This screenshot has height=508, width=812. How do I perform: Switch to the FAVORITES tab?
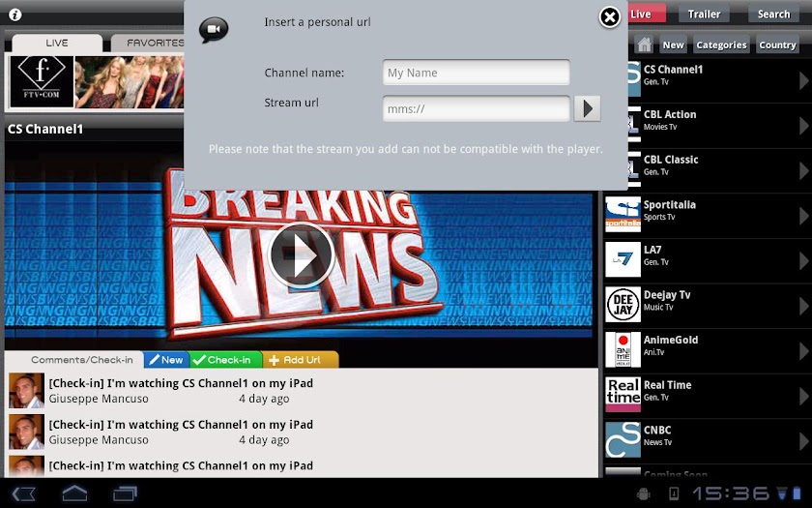coord(149,43)
